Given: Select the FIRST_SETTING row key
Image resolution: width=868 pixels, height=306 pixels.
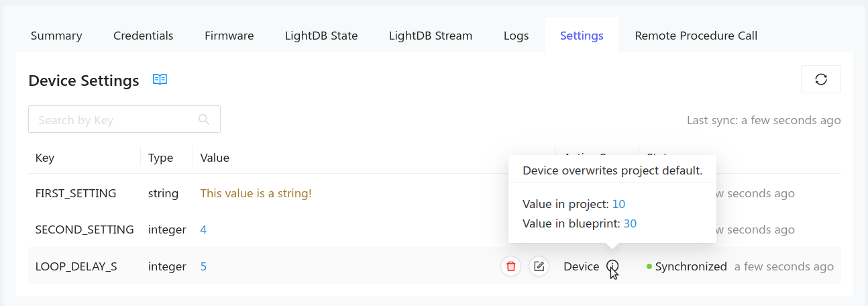Looking at the screenshot, I should [x=76, y=193].
